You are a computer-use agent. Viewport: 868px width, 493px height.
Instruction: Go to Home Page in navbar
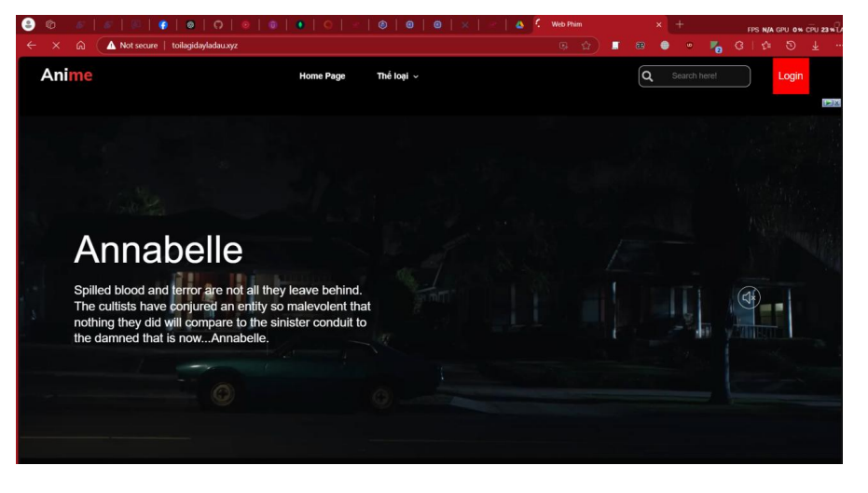(322, 76)
